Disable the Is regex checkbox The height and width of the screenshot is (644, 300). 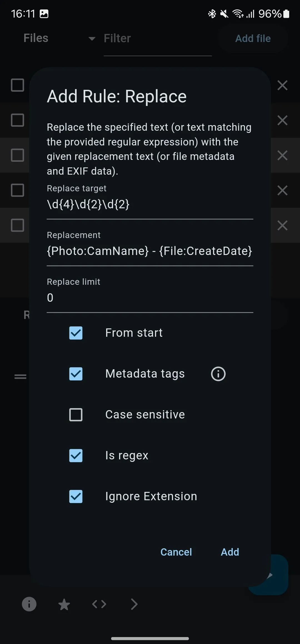(76, 455)
